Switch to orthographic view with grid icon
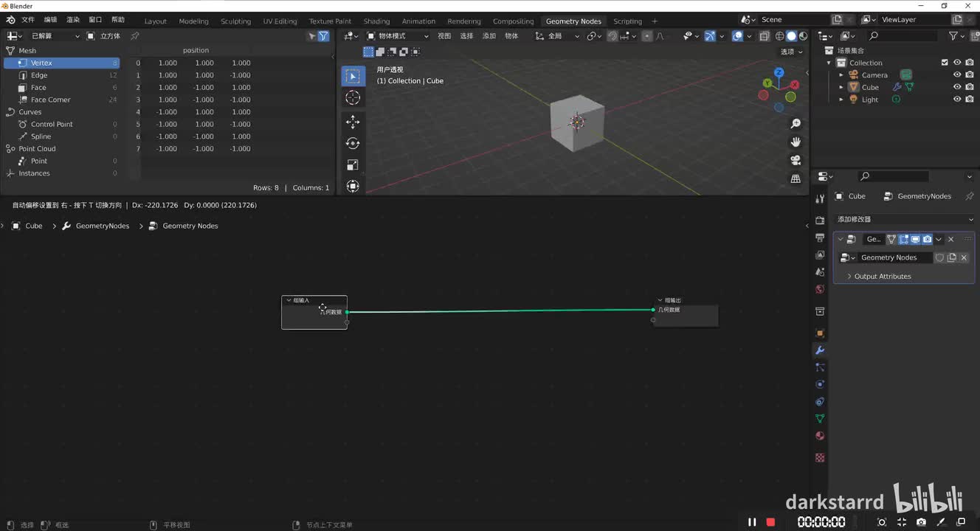 (x=796, y=178)
